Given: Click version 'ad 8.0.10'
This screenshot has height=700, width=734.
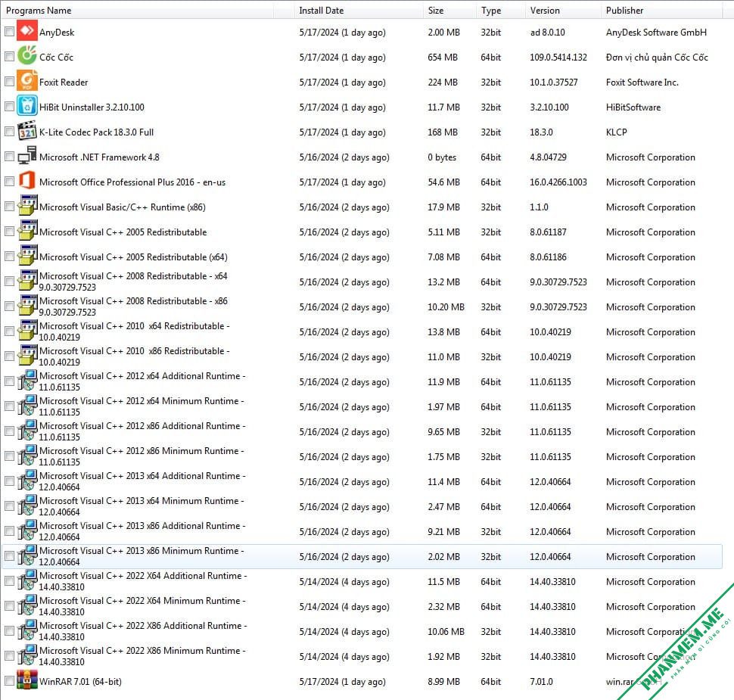Looking at the screenshot, I should tap(547, 33).
